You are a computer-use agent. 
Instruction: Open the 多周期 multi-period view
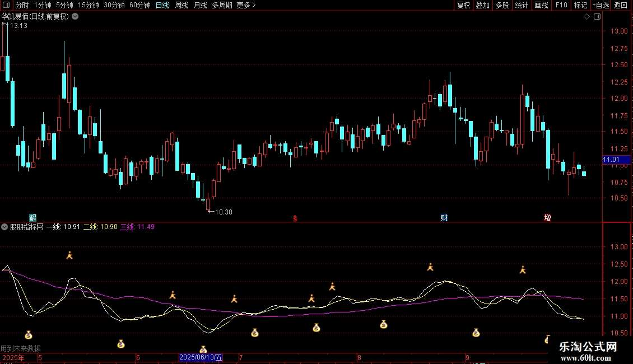[222, 5]
